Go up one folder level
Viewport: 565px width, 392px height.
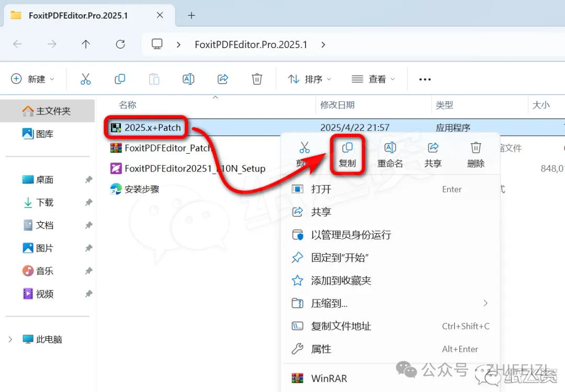coord(86,44)
